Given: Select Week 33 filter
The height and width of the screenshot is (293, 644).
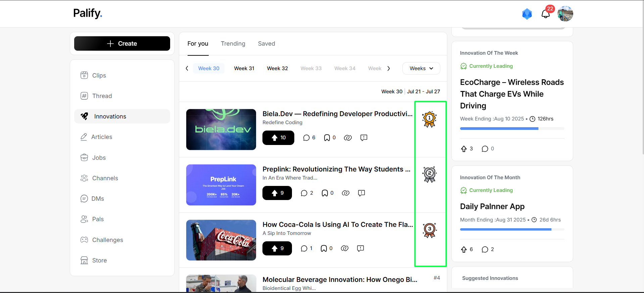Looking at the screenshot, I should (x=311, y=68).
